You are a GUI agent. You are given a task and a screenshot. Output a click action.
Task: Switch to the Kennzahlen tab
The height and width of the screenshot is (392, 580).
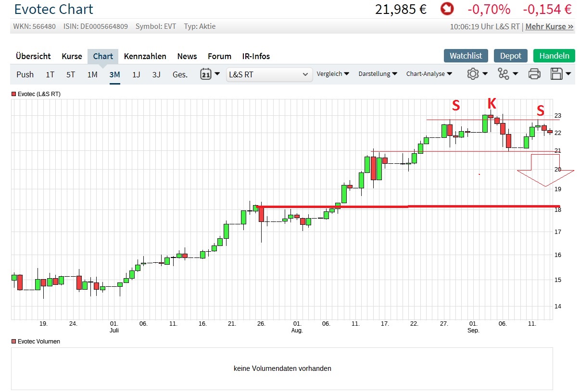click(145, 56)
